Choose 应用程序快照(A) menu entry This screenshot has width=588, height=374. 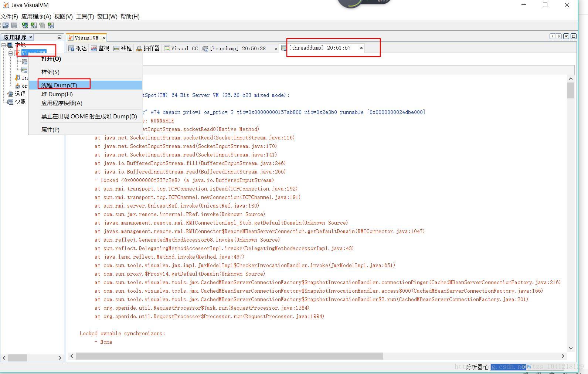click(x=86, y=103)
